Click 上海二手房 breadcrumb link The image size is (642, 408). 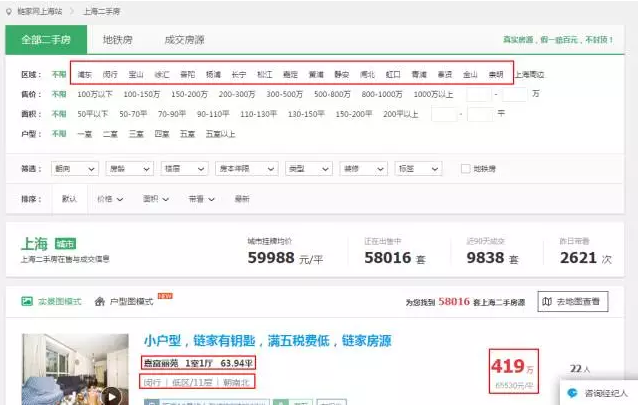[102, 12]
